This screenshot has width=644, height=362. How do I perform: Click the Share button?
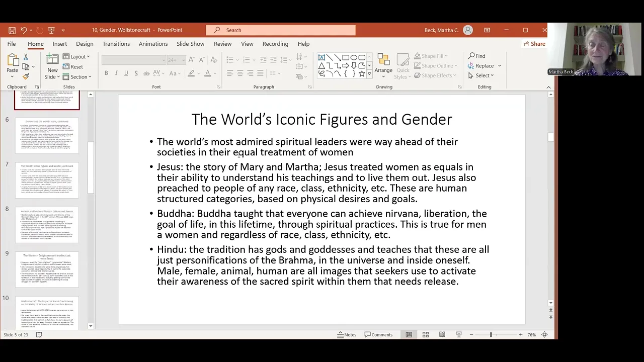[534, 44]
